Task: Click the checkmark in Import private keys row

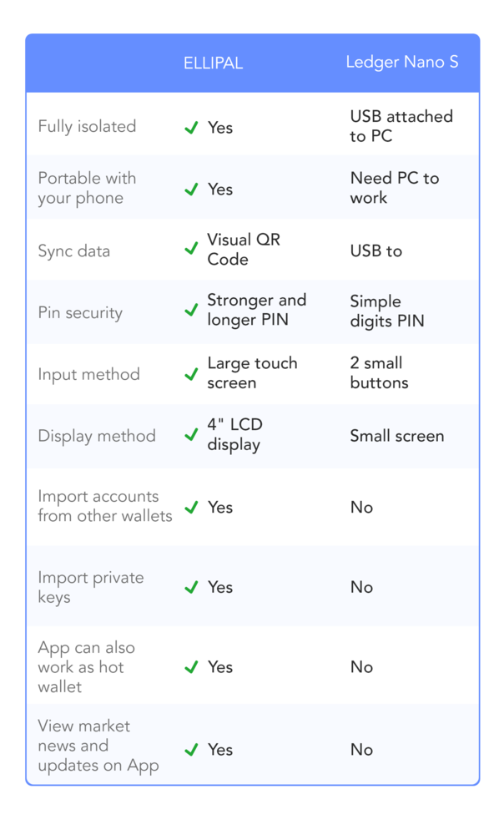Action: pyautogui.click(x=191, y=587)
